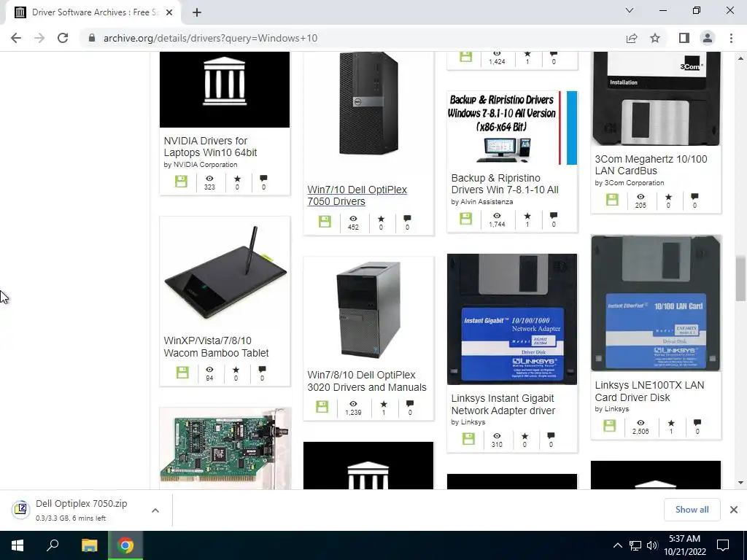Click the browser back arrow
The image size is (747, 560).
tap(16, 38)
